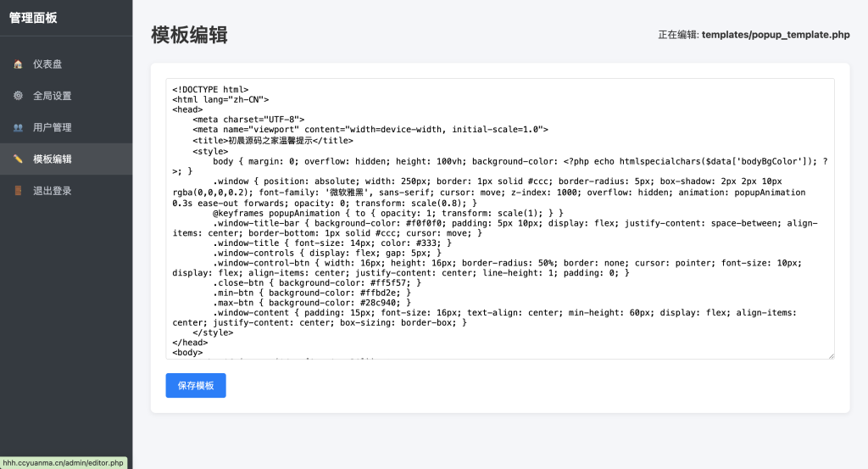The height and width of the screenshot is (469, 868).
Task: Click the house icon beside 仪表盘
Action: [x=18, y=64]
